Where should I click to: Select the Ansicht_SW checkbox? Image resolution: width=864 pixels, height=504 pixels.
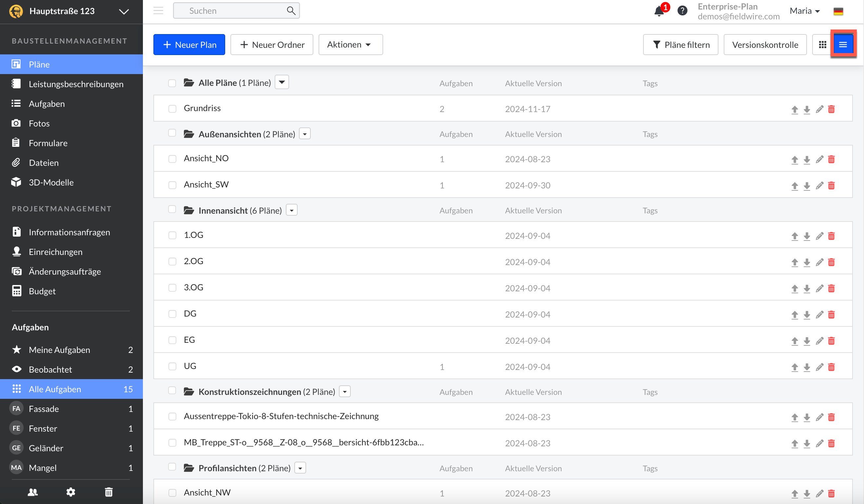point(172,185)
